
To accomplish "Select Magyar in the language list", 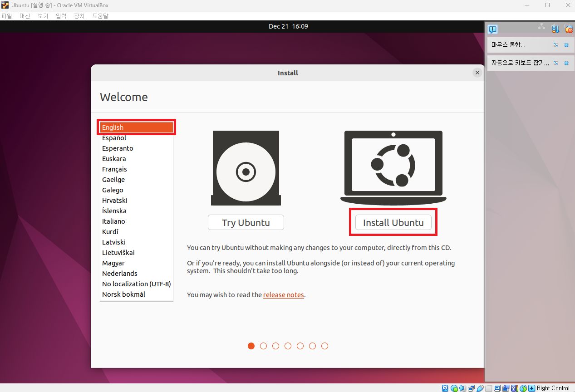I will click(137, 263).
